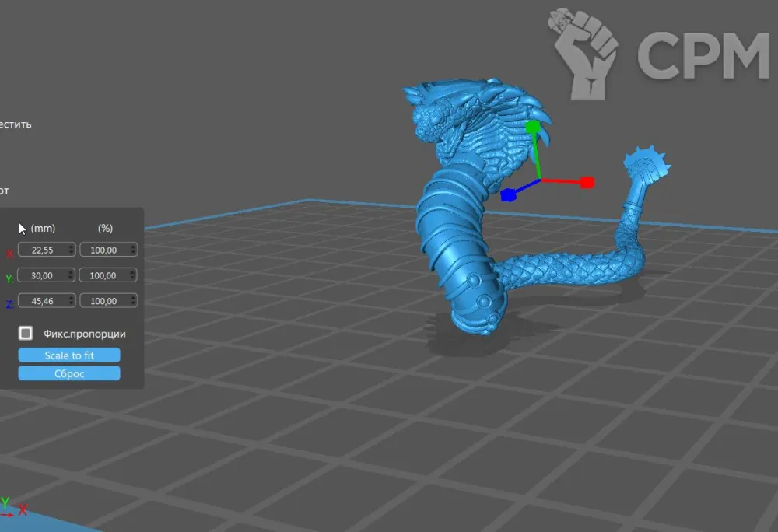
Task: Click the Z size mm stepper arrows
Action: click(72, 301)
